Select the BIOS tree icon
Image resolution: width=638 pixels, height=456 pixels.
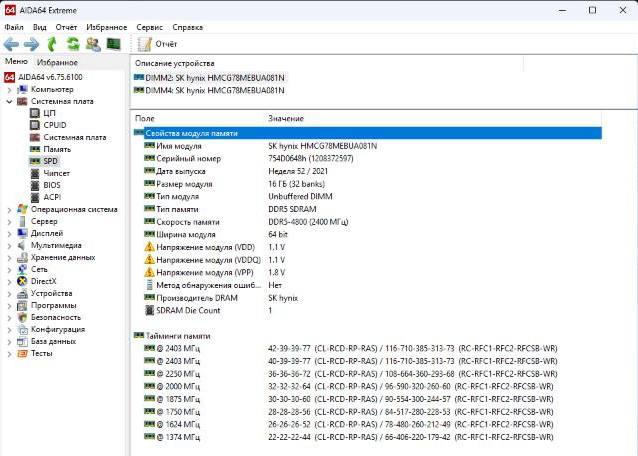tap(35, 185)
